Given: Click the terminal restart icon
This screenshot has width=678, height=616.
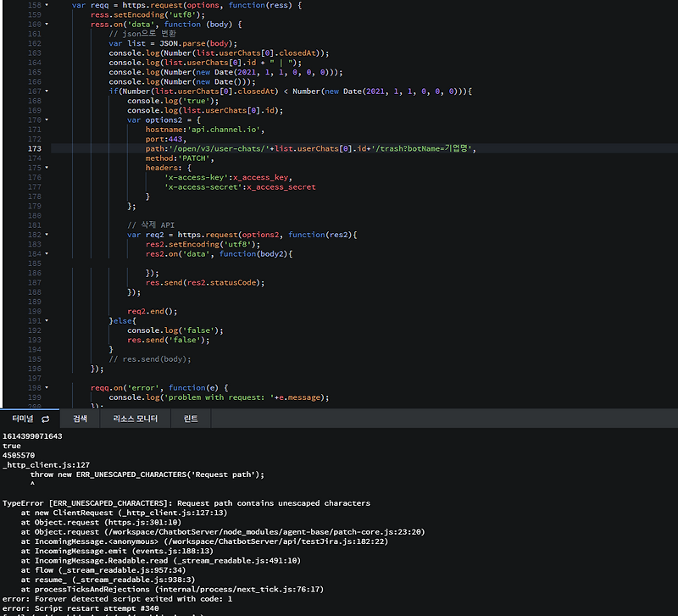Looking at the screenshot, I should click(44, 419).
